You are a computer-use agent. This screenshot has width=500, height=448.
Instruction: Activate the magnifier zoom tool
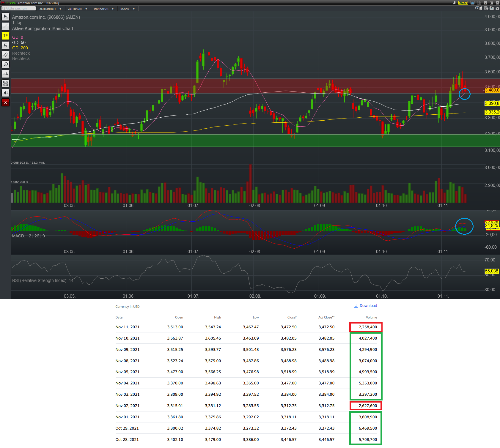pos(6,64)
